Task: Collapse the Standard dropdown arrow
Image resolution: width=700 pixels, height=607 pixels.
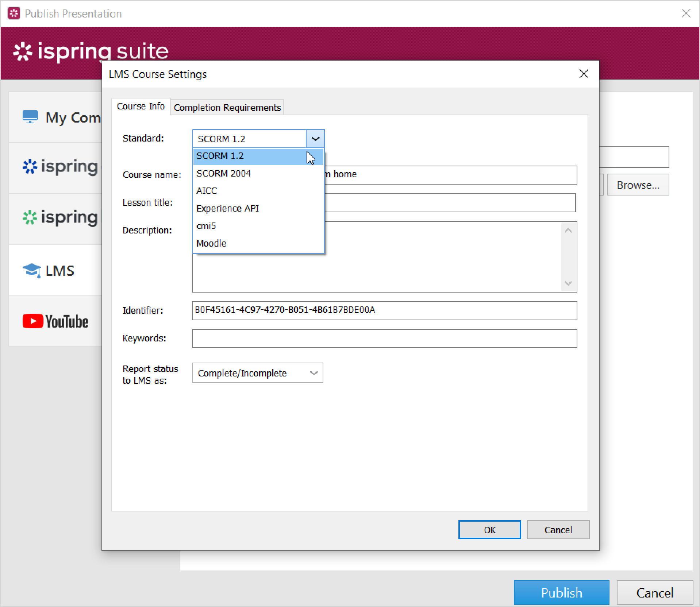Action: (315, 139)
